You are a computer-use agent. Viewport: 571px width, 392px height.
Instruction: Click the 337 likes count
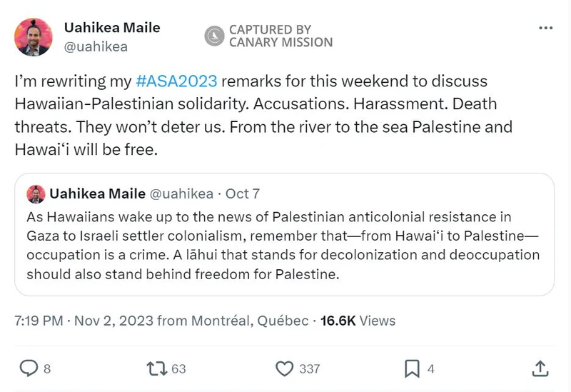tap(309, 368)
